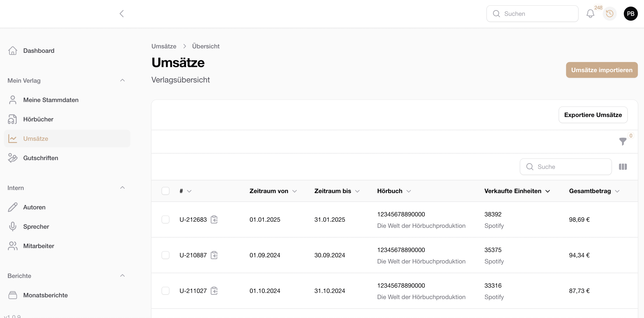Image resolution: width=644 pixels, height=318 pixels.
Task: Click the Sprecher microphone icon
Action: 13,226
